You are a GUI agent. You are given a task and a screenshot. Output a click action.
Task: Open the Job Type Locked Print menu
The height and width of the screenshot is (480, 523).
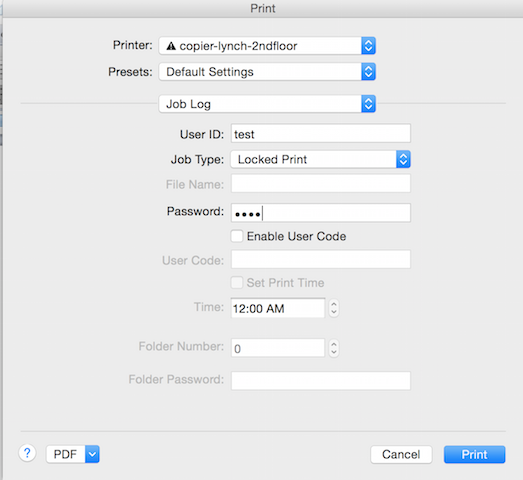pos(321,159)
